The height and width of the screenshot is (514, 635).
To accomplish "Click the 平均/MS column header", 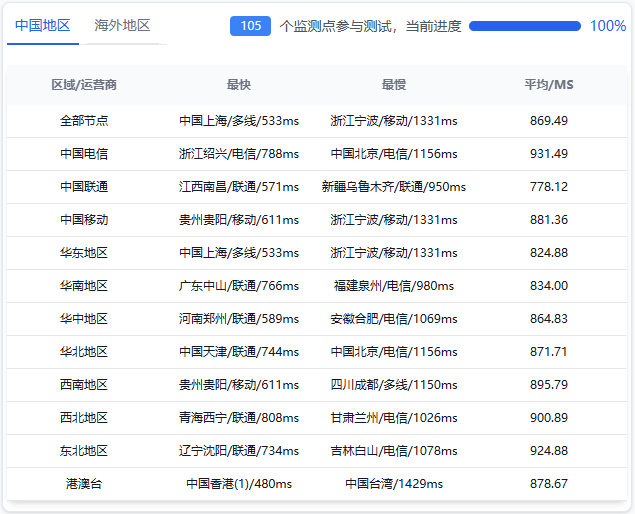I will 549,85.
